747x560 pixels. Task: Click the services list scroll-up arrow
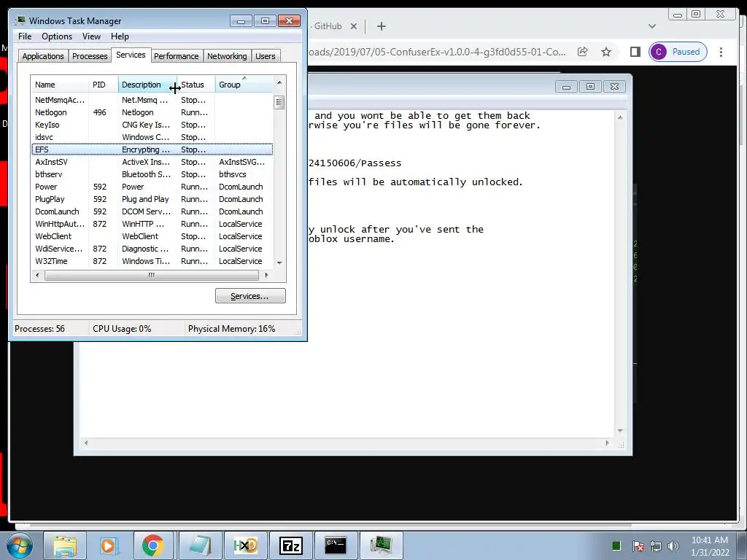click(x=279, y=82)
